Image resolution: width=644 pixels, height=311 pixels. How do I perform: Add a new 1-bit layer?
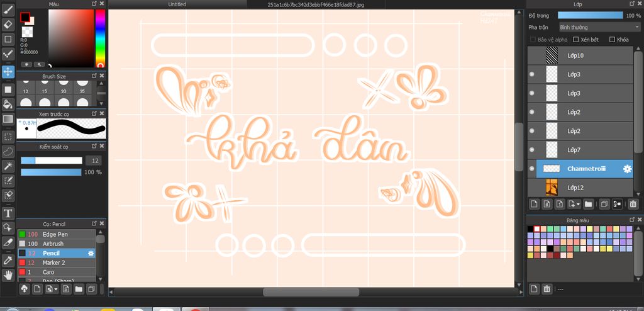(559, 203)
